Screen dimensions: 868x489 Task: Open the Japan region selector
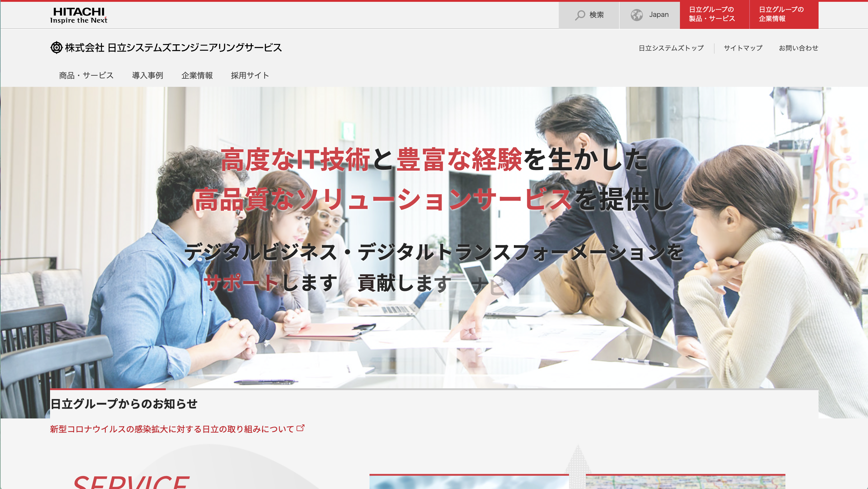(649, 15)
